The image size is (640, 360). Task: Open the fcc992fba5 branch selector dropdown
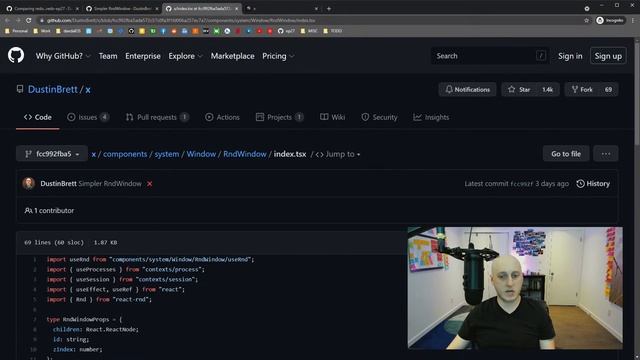pyautogui.click(x=52, y=154)
